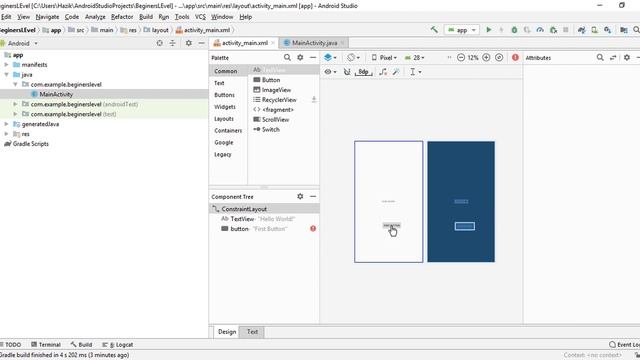The width and height of the screenshot is (640, 360).
Task: Expand the res folder
Action: coord(6,134)
